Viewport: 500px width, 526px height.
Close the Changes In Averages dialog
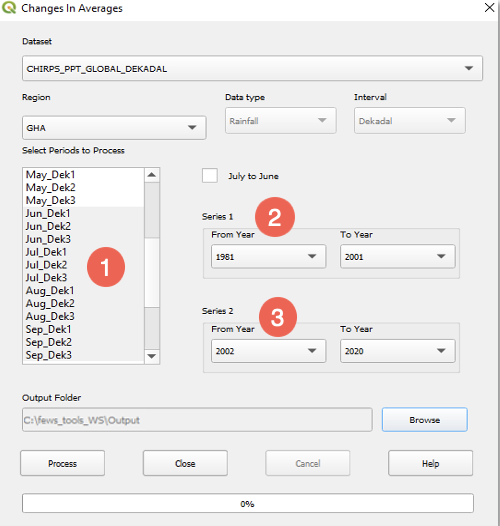[x=489, y=8]
